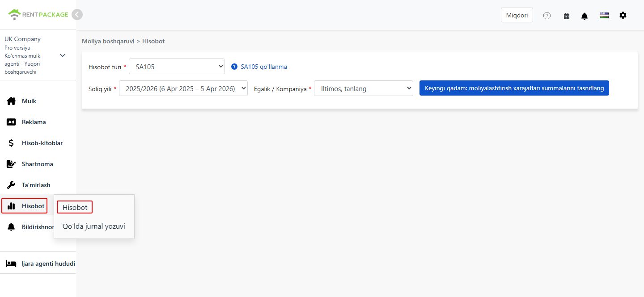The image size is (644, 297).
Task: Click the Miqdori button
Action: pyautogui.click(x=517, y=15)
